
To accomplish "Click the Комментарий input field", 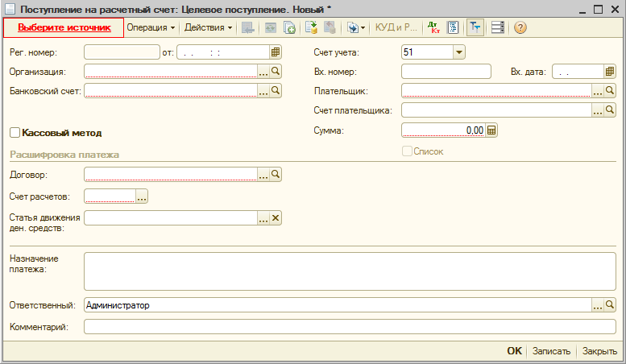I will 350,327.
